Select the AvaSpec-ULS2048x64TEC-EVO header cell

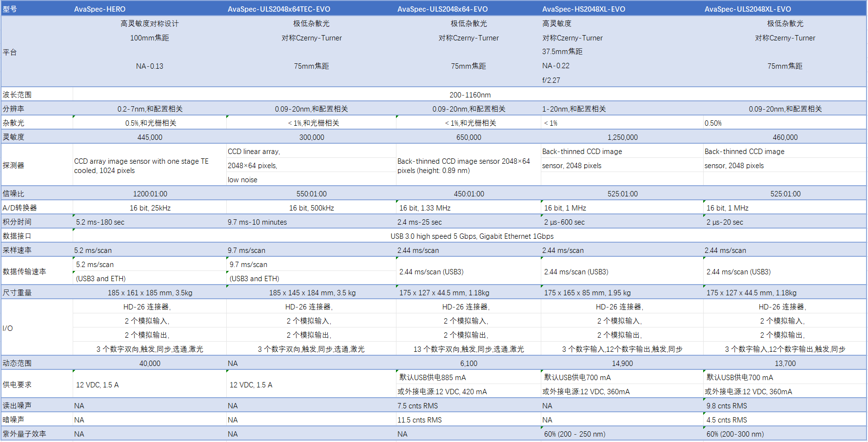311,9
